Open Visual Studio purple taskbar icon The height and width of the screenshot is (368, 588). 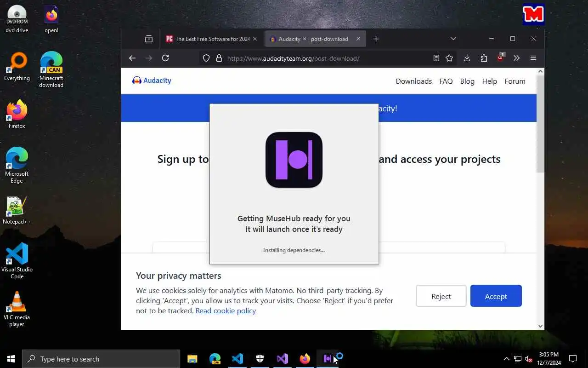[283, 359]
